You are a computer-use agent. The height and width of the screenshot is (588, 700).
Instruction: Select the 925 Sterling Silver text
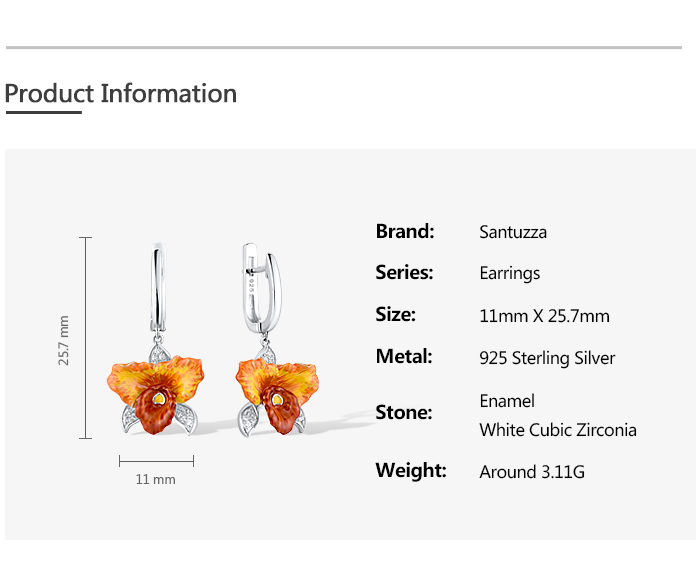[x=547, y=358]
